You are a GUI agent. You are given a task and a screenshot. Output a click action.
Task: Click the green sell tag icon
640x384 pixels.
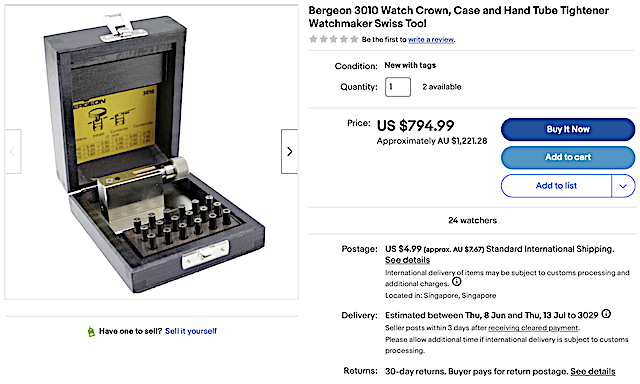[91, 331]
